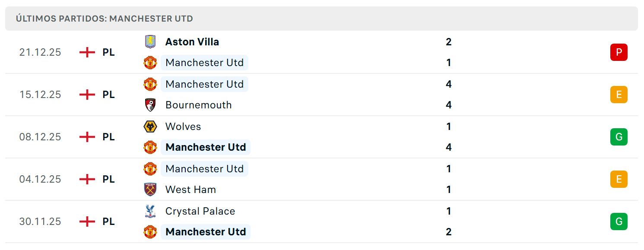This screenshot has width=644, height=250.
Task: Click the PL league label on the 08.12.25 row
Action: 109,137
